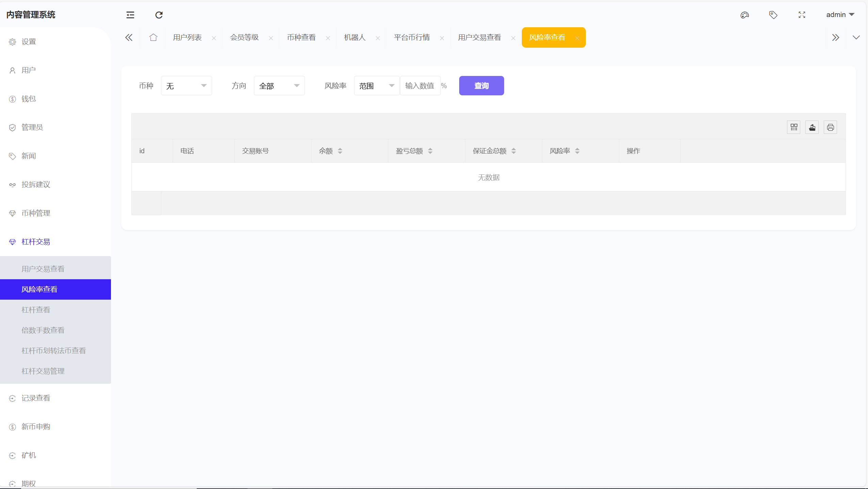Click the refresh page icon
Screen dimensions: 868x489
point(159,15)
